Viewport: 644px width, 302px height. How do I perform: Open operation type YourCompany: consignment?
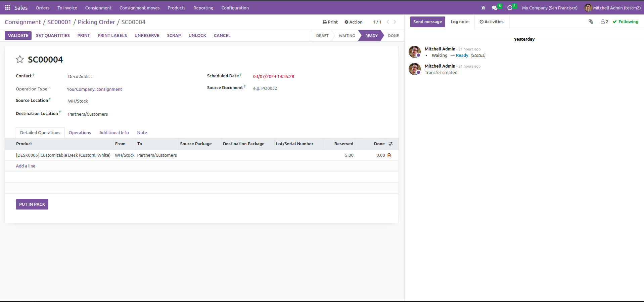click(94, 89)
